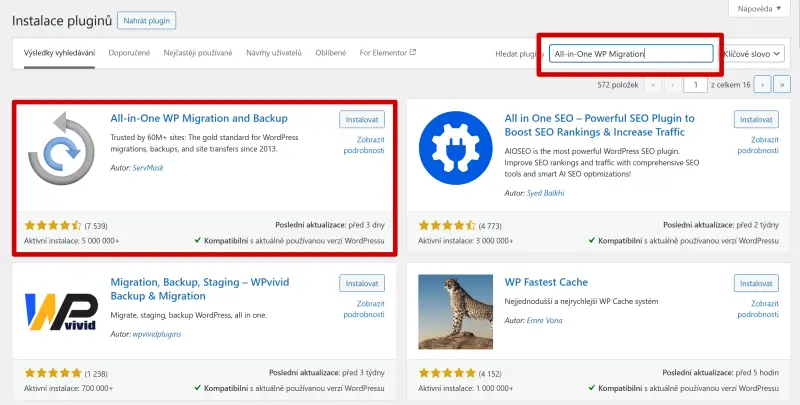Click 'Aktivní instalace: 1 000 000+' text

[x=466, y=388]
